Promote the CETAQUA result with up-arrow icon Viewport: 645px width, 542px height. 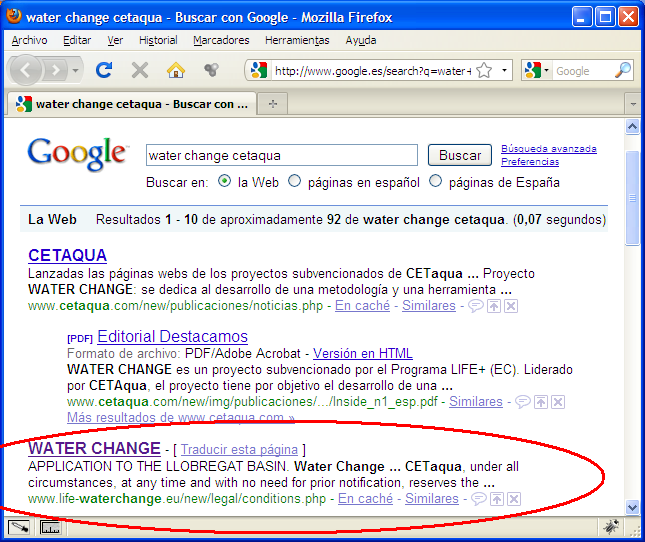494,306
